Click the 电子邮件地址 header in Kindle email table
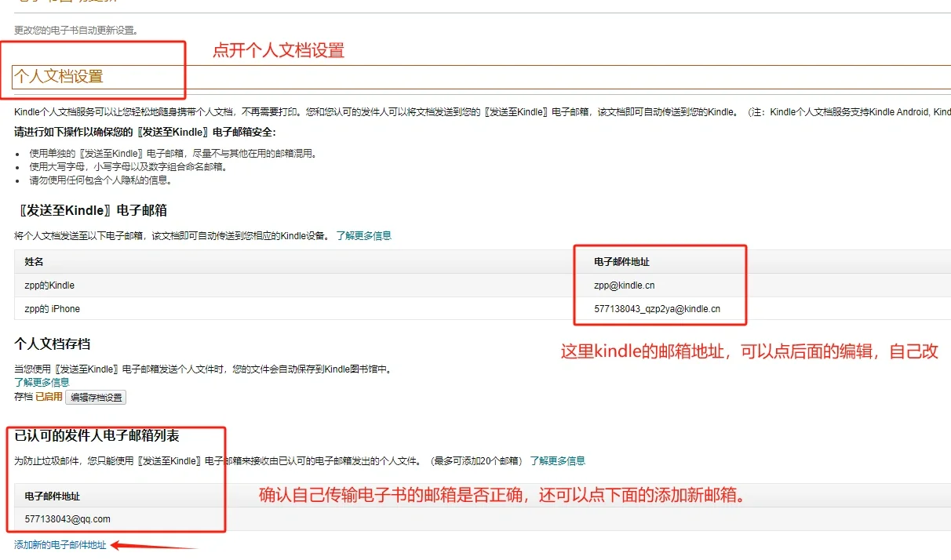 point(621,262)
